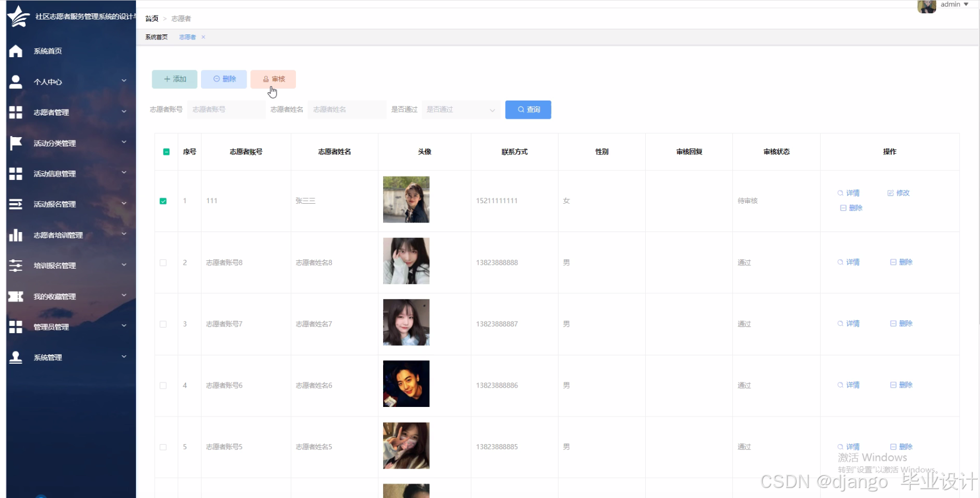The height and width of the screenshot is (498, 980).
Task: Uncheck the checkbox for row 111
Action: tap(163, 201)
